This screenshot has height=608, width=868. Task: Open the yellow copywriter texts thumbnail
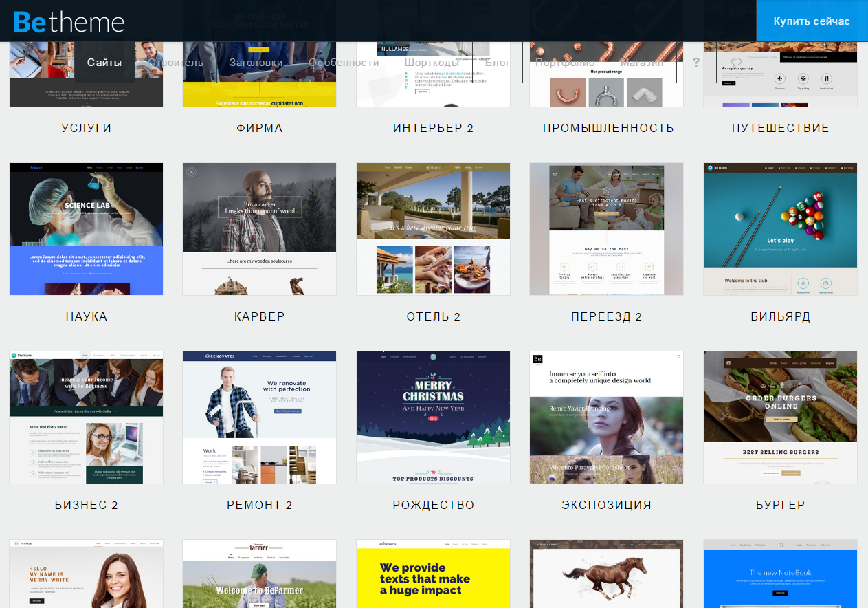coord(433,574)
